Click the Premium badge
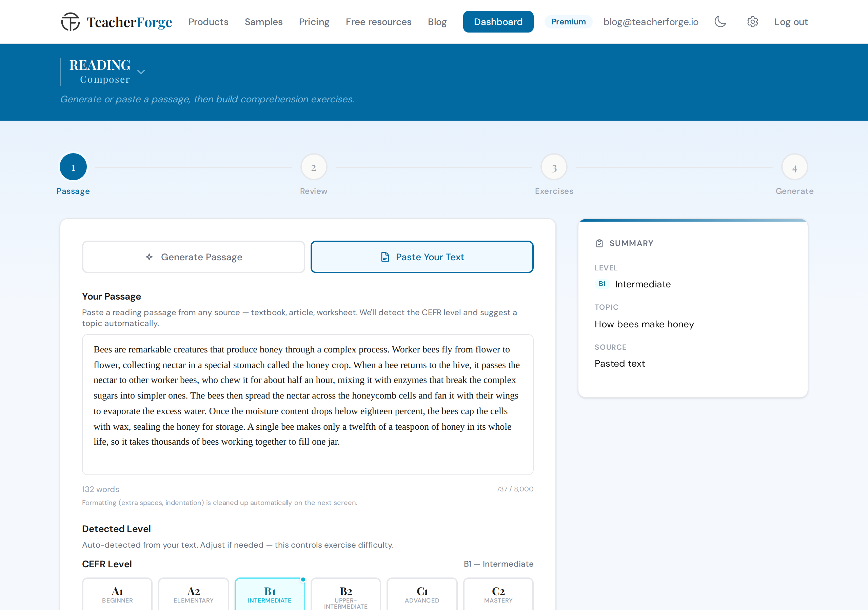Viewport: 868px width, 610px height. pos(568,22)
